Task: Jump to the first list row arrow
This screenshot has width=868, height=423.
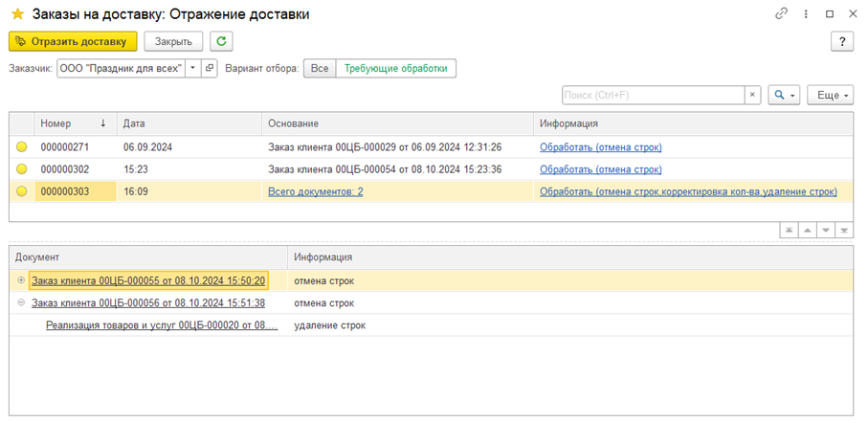Action: pos(789,231)
